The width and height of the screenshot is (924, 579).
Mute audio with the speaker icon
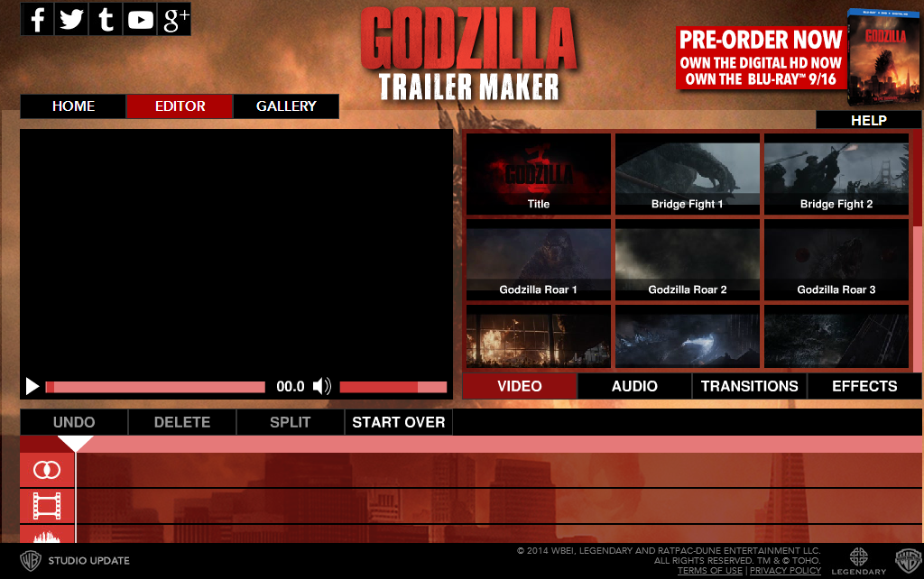point(322,386)
